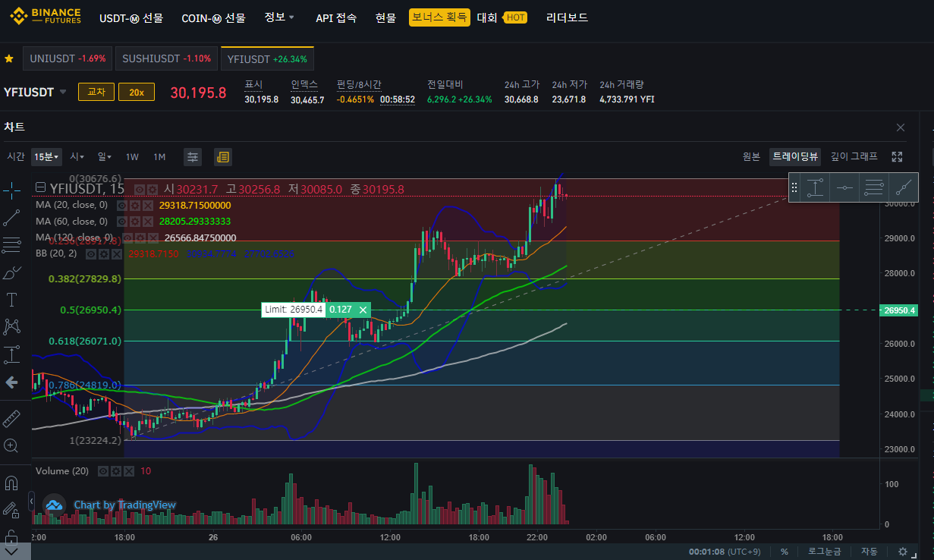Viewport: 934px width, 560px height.
Task: Select long position tool in floating toolbar
Action: (x=815, y=187)
